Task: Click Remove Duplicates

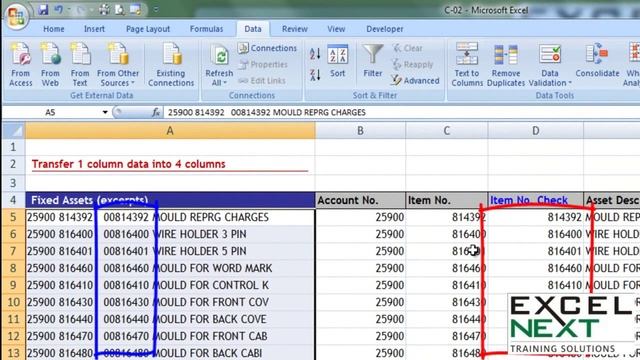Action: pos(506,64)
